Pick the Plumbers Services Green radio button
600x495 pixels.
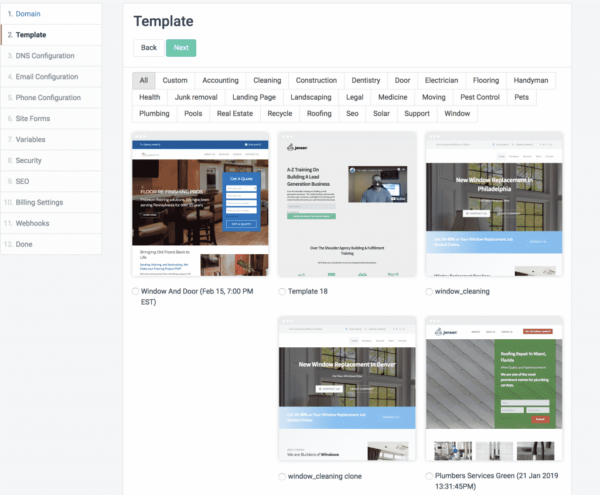point(429,476)
